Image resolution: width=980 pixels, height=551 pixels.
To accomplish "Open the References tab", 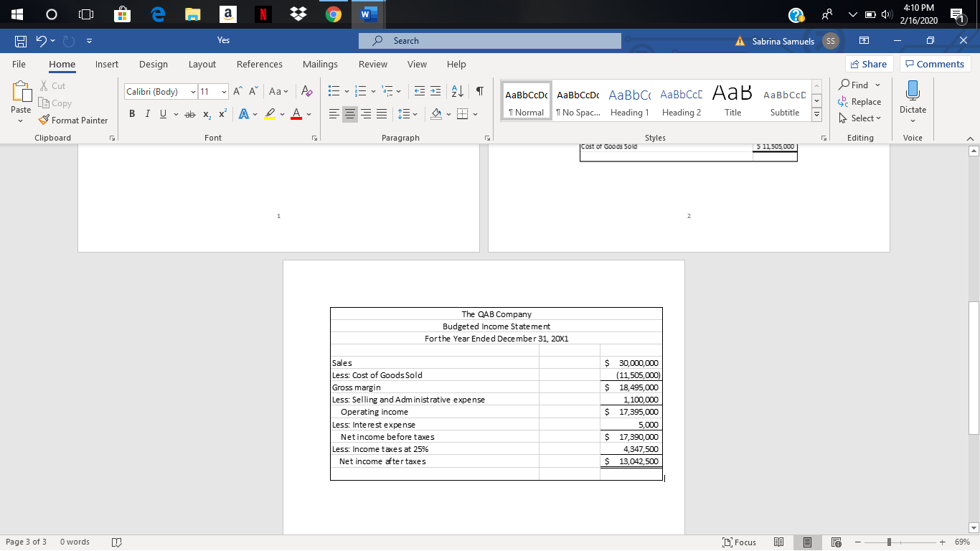I will (260, 64).
